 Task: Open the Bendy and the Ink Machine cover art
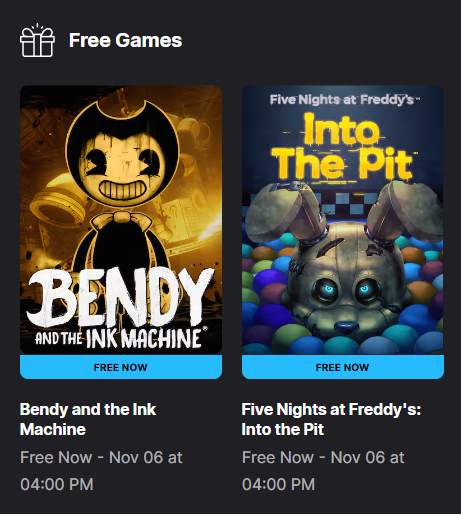[x=121, y=220]
